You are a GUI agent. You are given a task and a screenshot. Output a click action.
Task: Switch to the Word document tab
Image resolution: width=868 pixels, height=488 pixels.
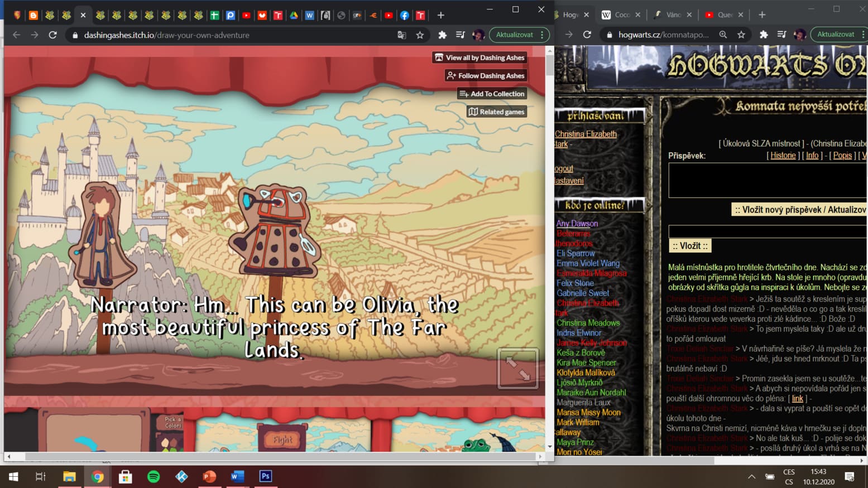coord(309,15)
